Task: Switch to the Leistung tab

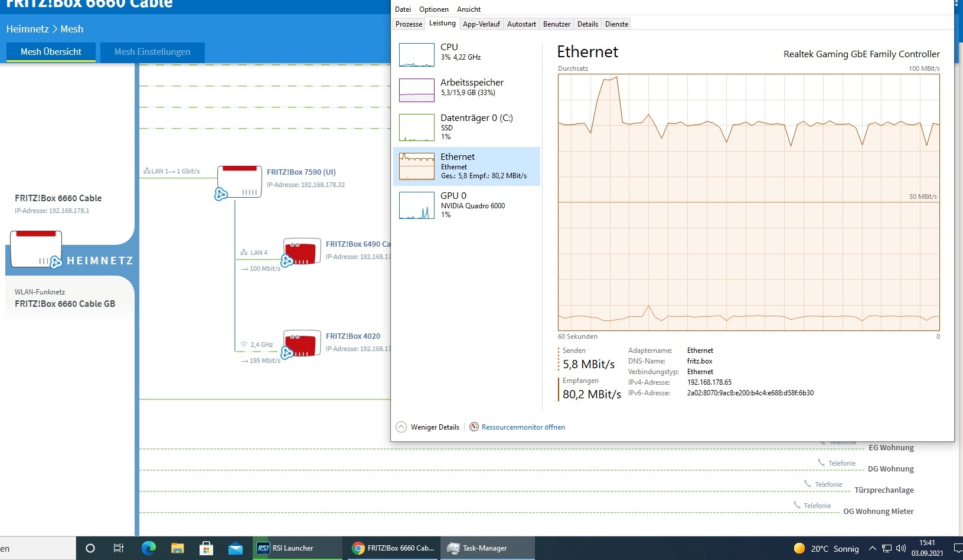Action: click(x=442, y=23)
